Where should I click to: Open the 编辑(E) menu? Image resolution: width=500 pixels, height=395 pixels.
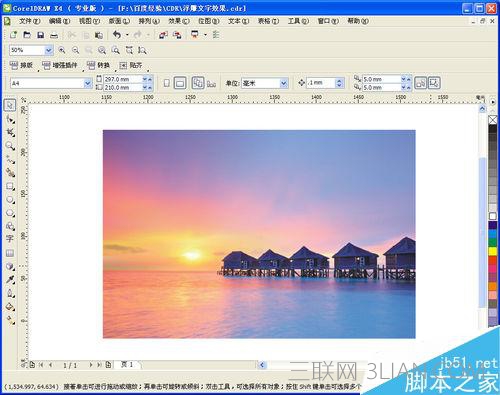click(x=59, y=21)
